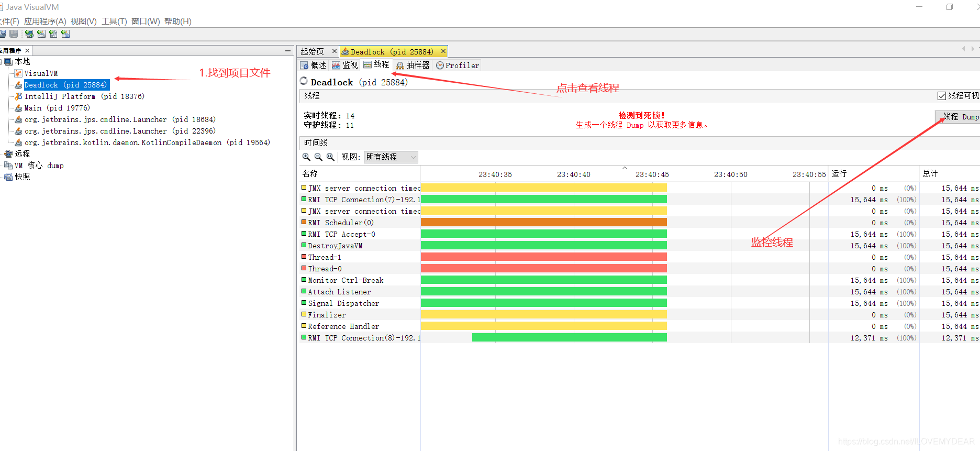The width and height of the screenshot is (980, 451).
Task: Open the 应用程序(A) menu
Action: click(x=45, y=21)
